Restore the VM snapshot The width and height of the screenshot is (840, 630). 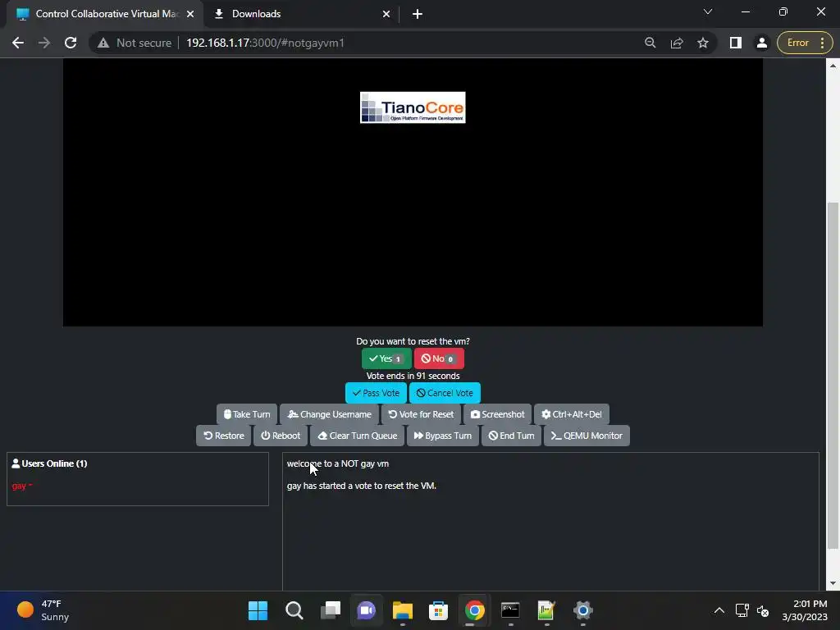223,436
